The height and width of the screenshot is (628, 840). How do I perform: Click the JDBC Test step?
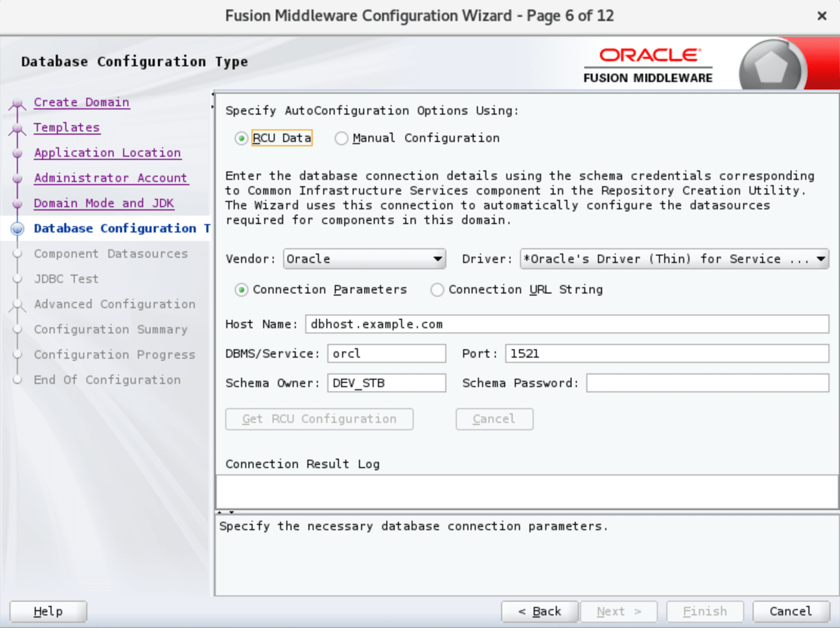tap(66, 279)
